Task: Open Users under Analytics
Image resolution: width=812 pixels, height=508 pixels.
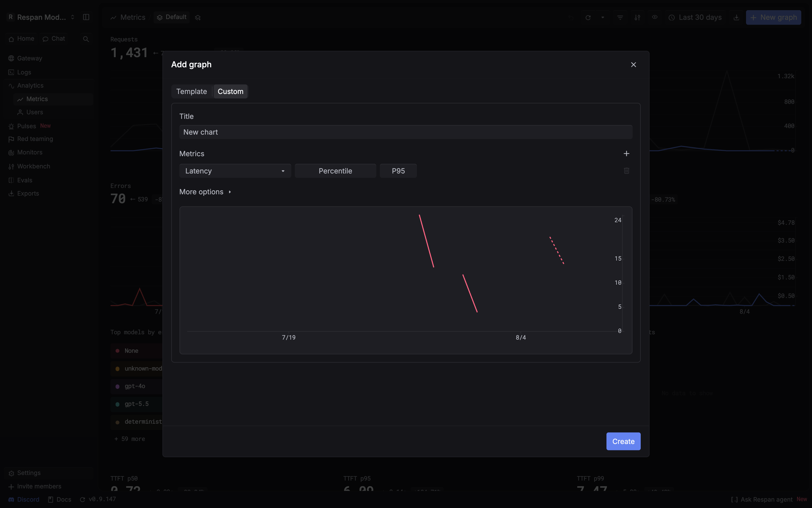Action: pos(53,112)
